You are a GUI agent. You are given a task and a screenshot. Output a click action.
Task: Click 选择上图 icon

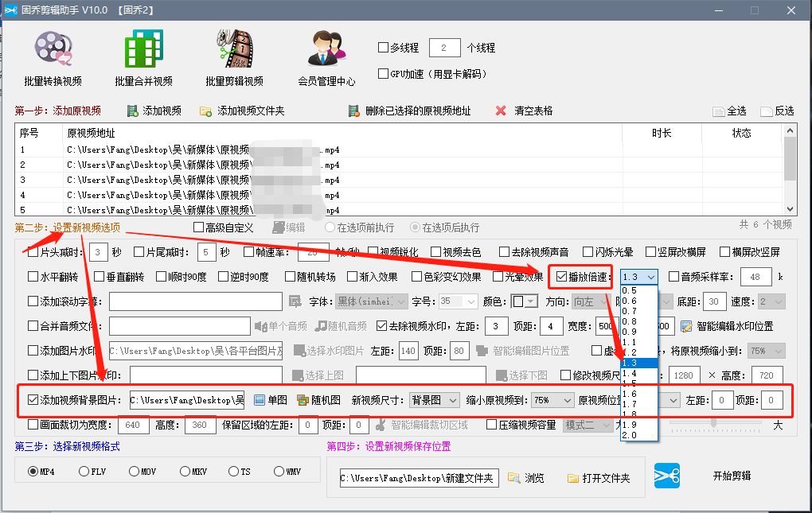click(297, 375)
